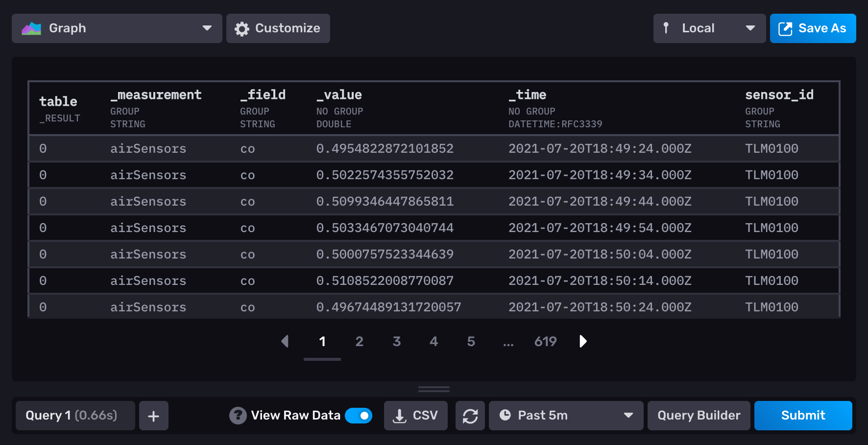The height and width of the screenshot is (445, 868).
Task: Go back using the left pagination arrow
Action: tap(286, 341)
